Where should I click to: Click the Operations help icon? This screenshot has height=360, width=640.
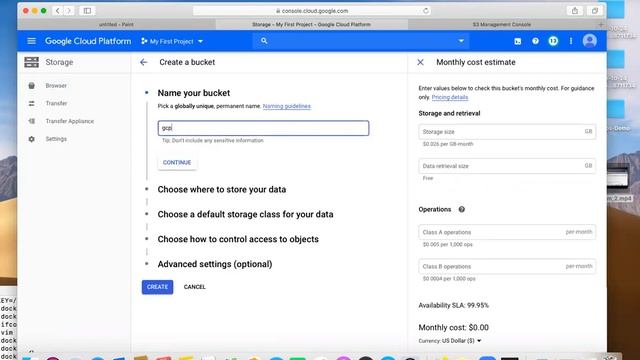tap(461, 209)
